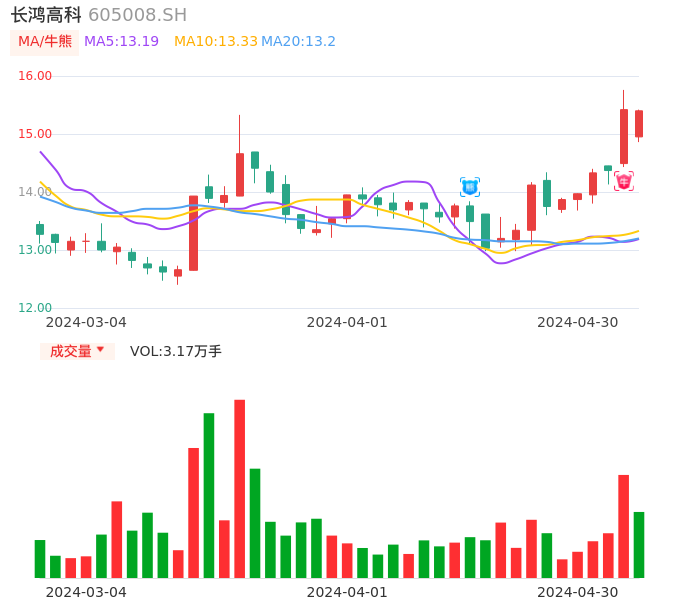The height and width of the screenshot is (606, 686).
Task: Click the 2024-04-30 date on volume chart axis
Action: click(577, 592)
